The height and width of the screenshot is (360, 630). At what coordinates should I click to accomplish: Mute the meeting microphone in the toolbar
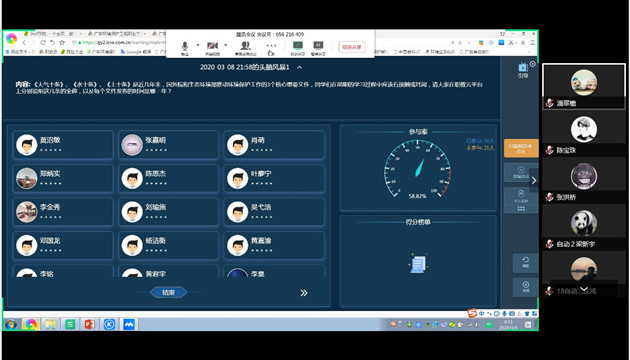[184, 47]
